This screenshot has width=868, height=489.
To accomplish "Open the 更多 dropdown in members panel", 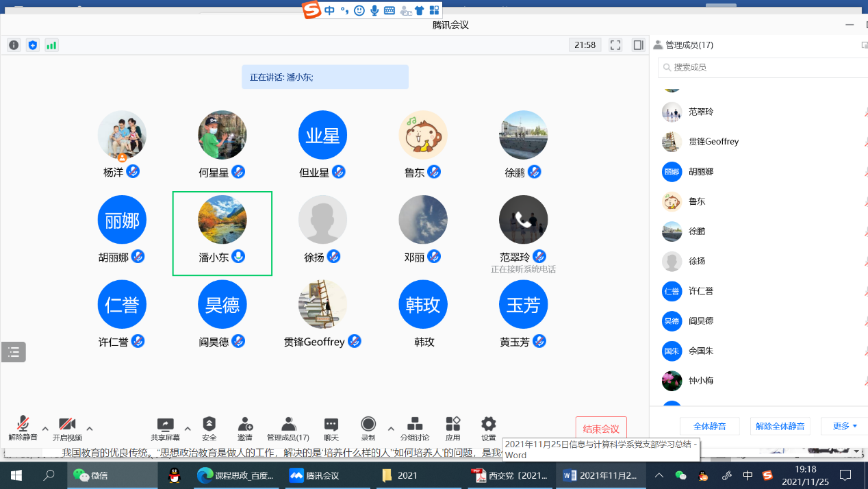I will pyautogui.click(x=845, y=426).
